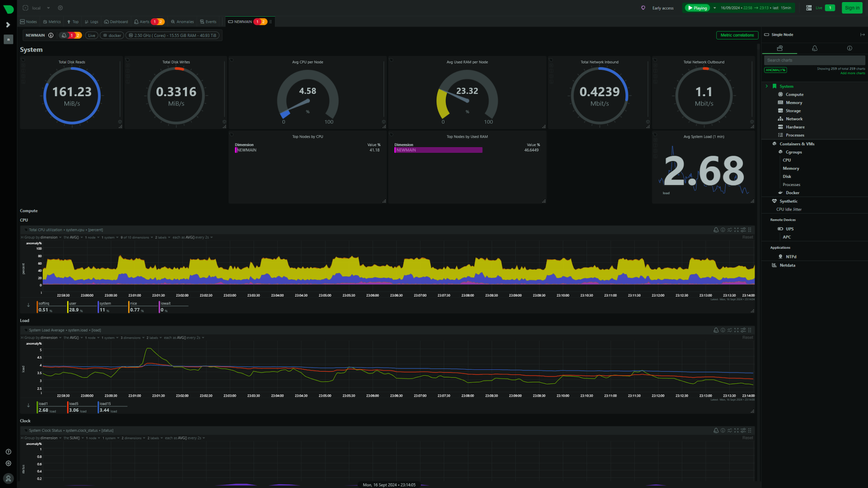Open the local space dropdown
The image size is (868, 488).
tap(48, 8)
